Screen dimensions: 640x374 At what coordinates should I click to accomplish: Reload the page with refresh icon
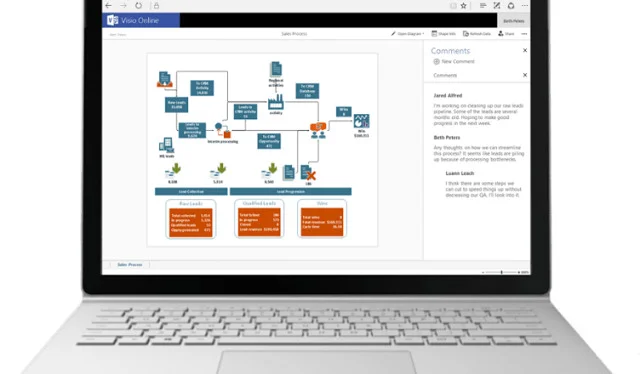click(139, 5)
